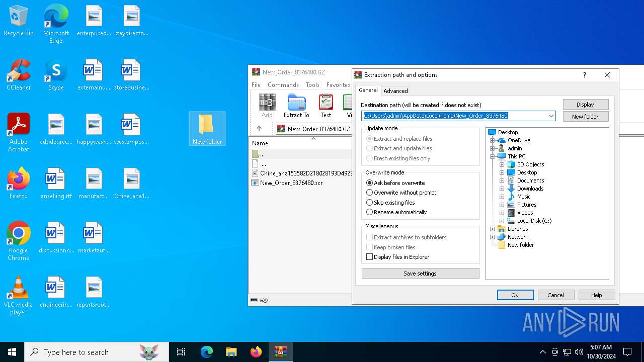Select Overwrite without prompt option
This screenshot has height=362, width=644.
pyautogui.click(x=401, y=193)
